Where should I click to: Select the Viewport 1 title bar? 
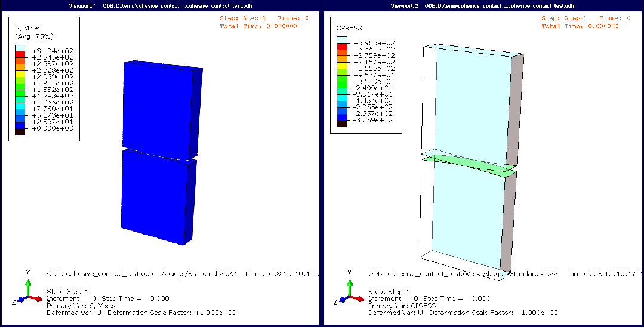coord(160,5)
